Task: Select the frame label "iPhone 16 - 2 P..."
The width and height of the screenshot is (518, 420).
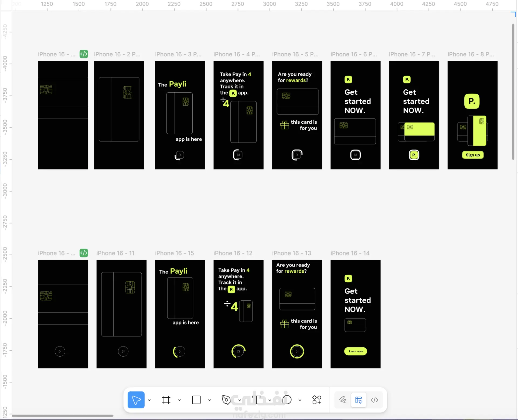Action: click(117, 54)
